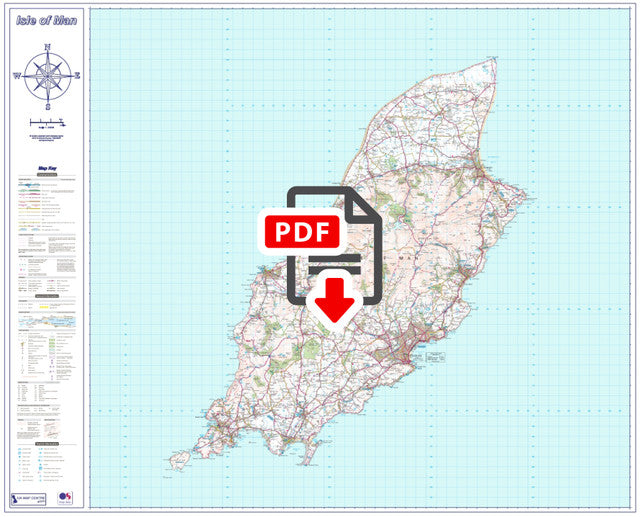Viewport: 640px width, 517px height.
Task: Click the coloured road lines in Map Key
Action: pyautogui.click(x=33, y=200)
